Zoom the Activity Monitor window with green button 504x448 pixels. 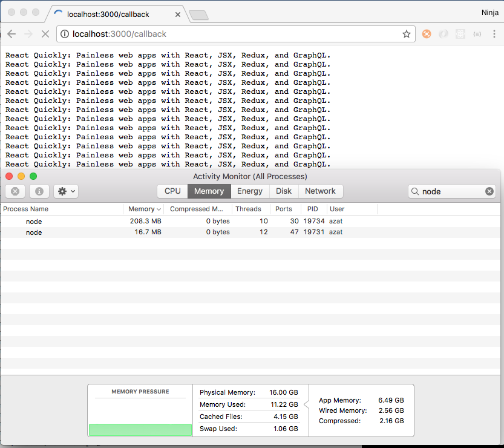[x=33, y=176]
